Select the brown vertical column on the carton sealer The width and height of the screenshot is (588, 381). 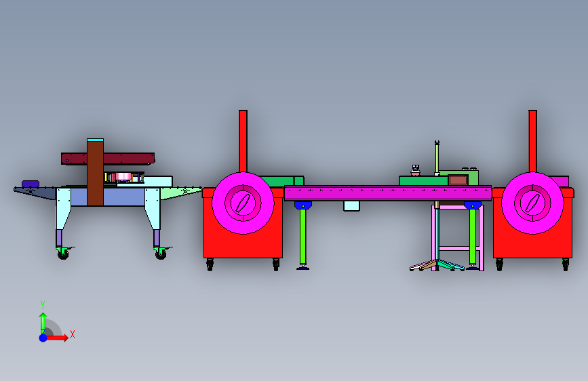click(x=95, y=173)
